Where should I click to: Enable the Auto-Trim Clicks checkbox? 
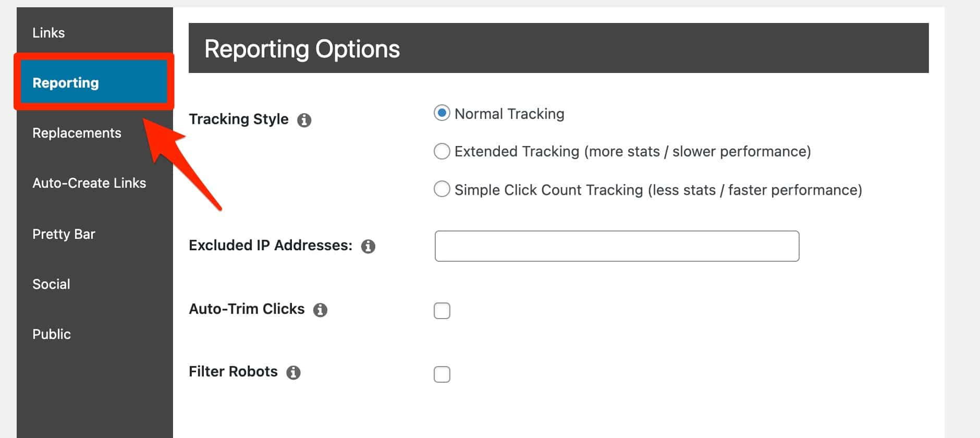click(442, 311)
